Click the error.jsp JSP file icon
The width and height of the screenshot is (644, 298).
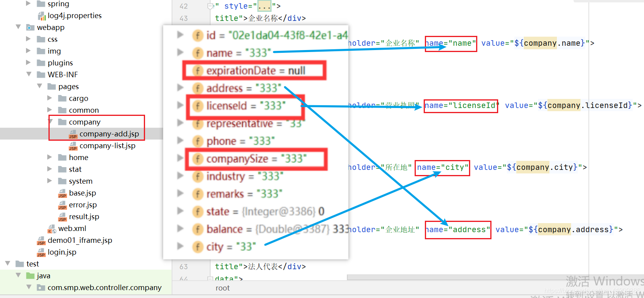point(62,205)
